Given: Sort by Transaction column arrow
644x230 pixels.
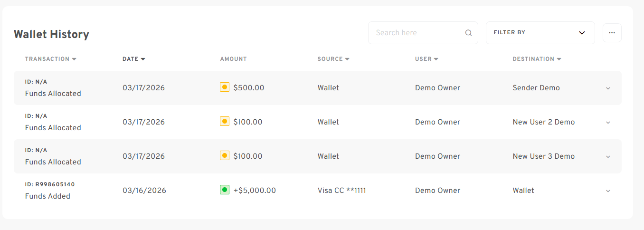Looking at the screenshot, I should 74,59.
